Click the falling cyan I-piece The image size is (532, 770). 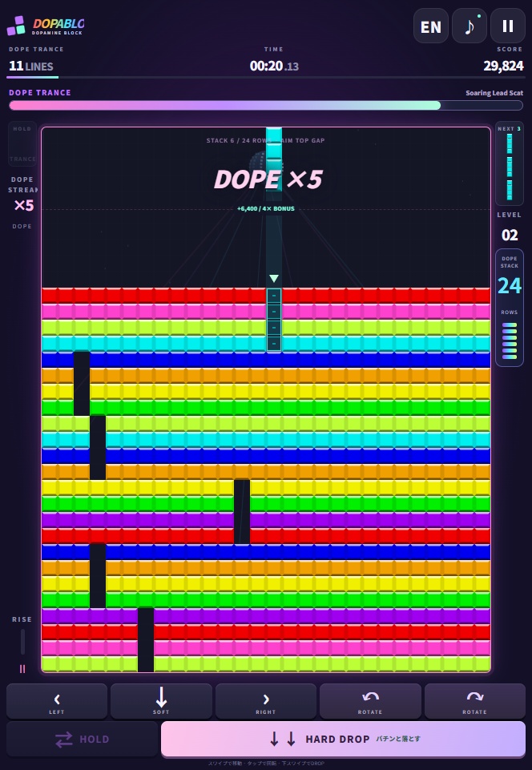[274, 158]
